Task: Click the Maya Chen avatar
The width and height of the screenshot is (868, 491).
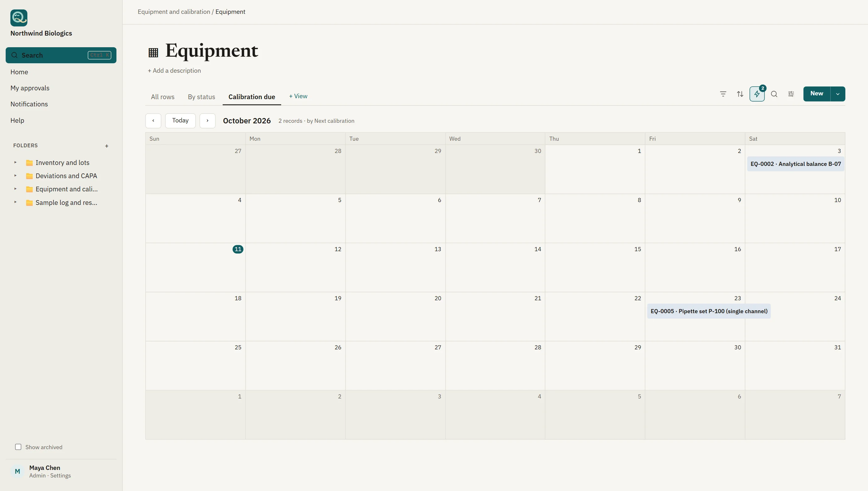Action: coord(18,471)
